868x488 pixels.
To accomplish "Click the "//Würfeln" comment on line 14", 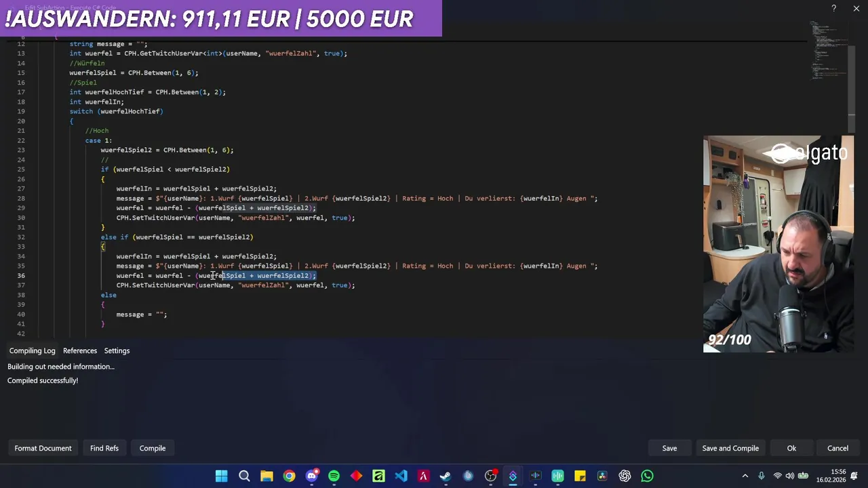I will point(87,63).
